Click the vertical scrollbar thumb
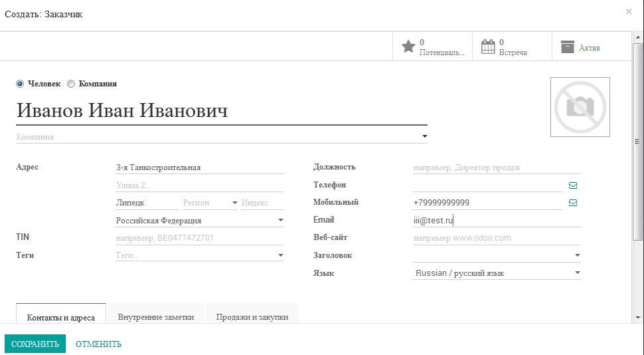This screenshot has width=644, height=355. 637,142
